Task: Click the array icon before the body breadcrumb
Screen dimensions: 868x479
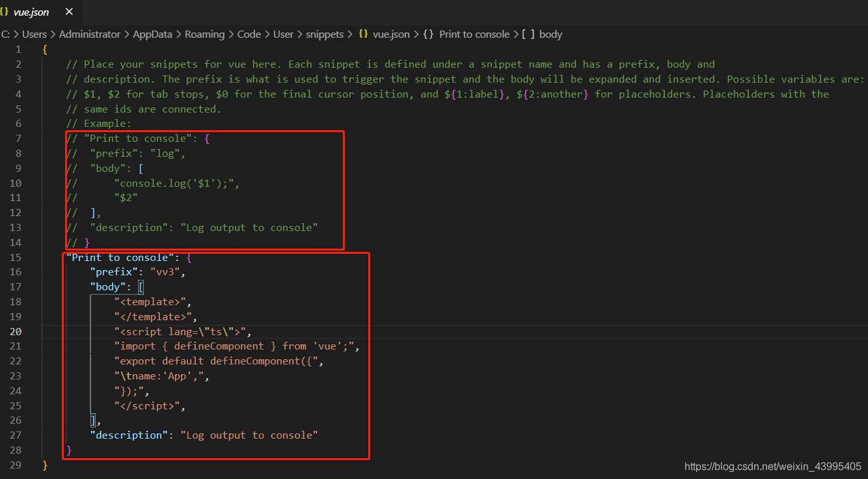Action: click(x=528, y=34)
